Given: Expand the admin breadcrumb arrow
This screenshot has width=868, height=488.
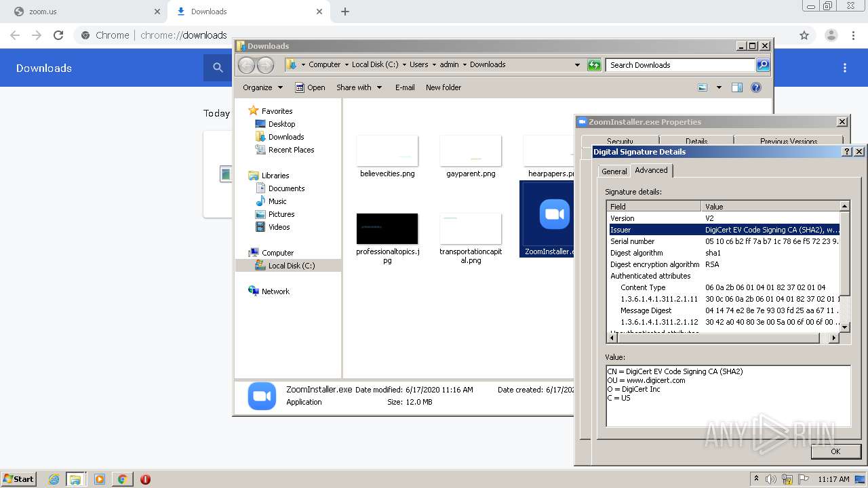Looking at the screenshot, I should (465, 65).
